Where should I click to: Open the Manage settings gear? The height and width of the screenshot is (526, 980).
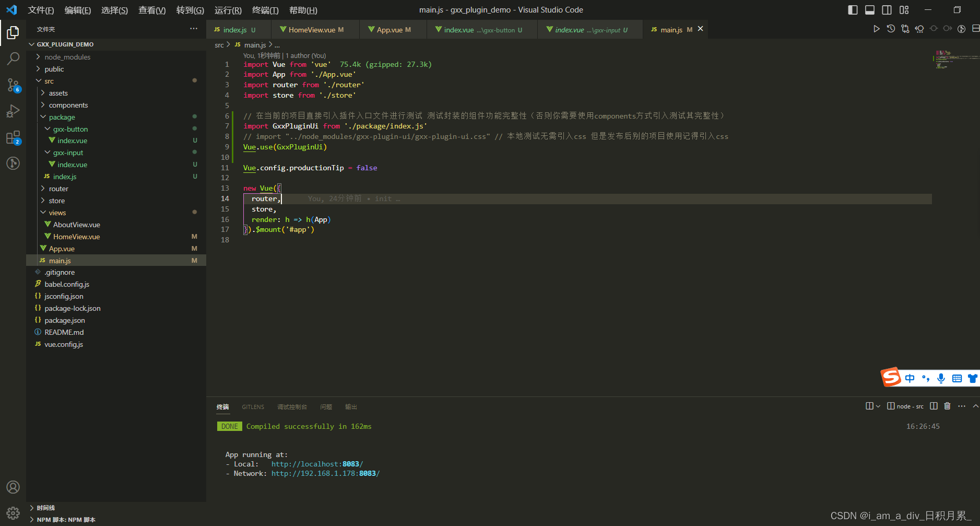point(13,513)
